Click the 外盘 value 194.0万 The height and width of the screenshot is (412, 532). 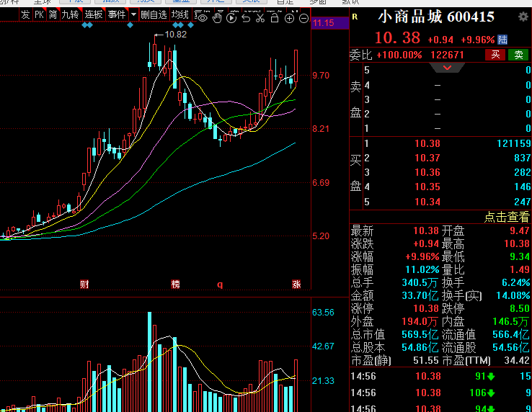pos(420,321)
